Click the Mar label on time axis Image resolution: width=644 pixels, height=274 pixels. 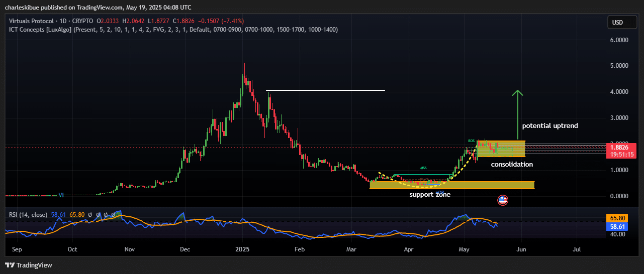pyautogui.click(x=351, y=249)
